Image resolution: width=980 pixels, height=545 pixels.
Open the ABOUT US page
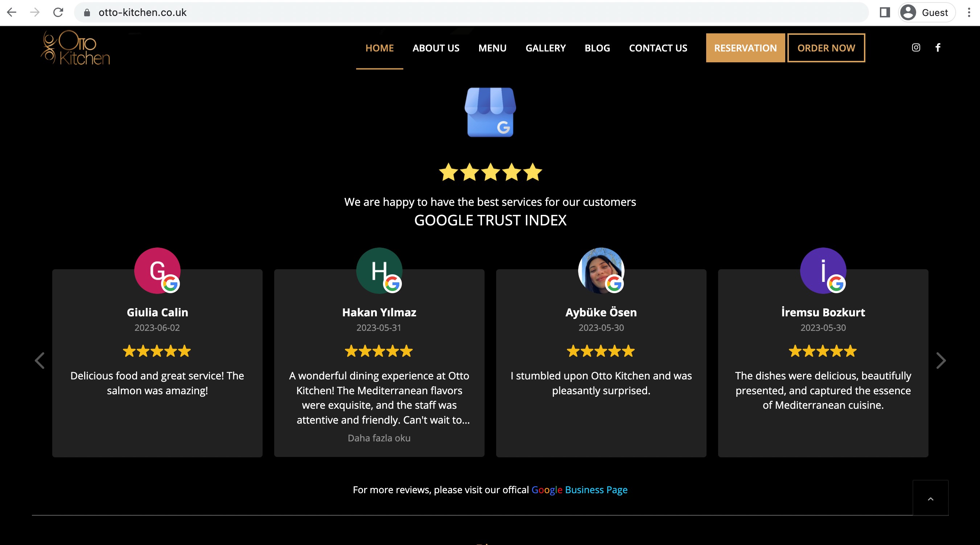pos(436,48)
